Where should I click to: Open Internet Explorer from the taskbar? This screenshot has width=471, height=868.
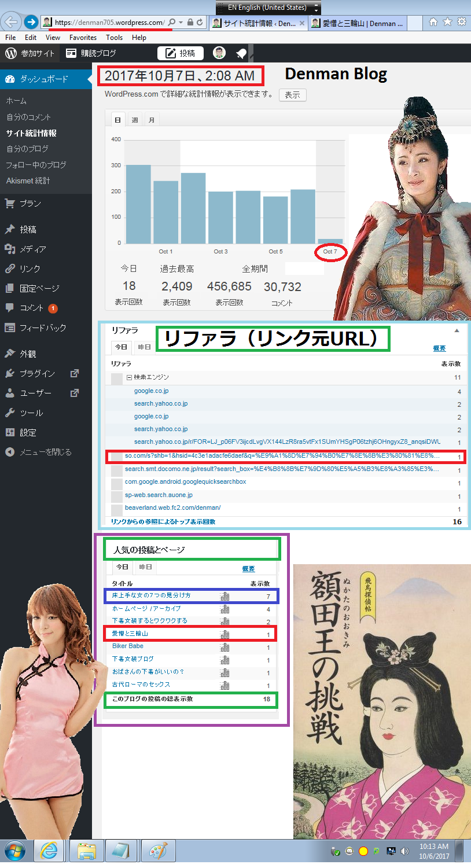click(x=49, y=852)
